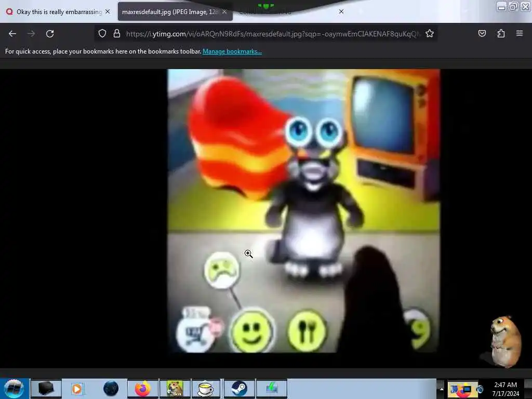Open the black box taskbar application
Image resolution: width=532 pixels, height=399 pixels.
click(x=46, y=389)
